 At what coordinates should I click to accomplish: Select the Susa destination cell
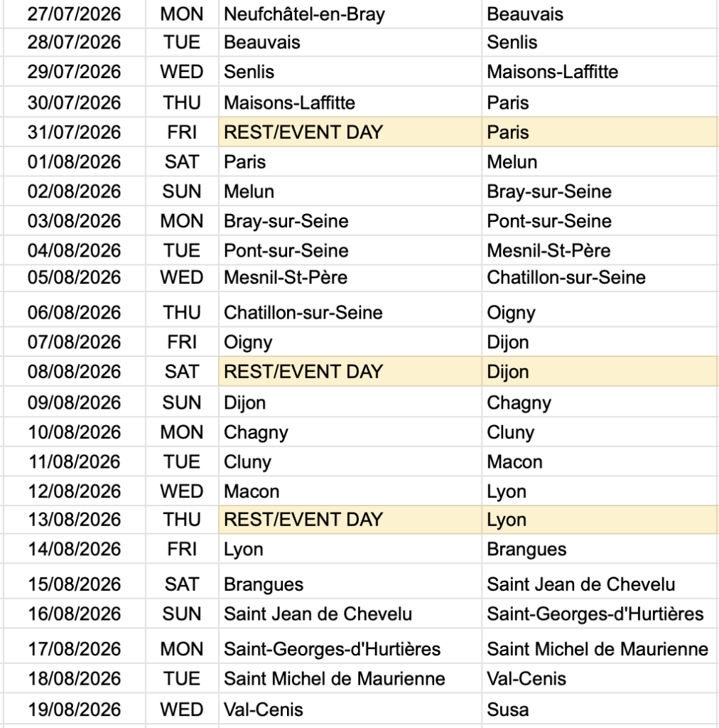tap(600, 710)
